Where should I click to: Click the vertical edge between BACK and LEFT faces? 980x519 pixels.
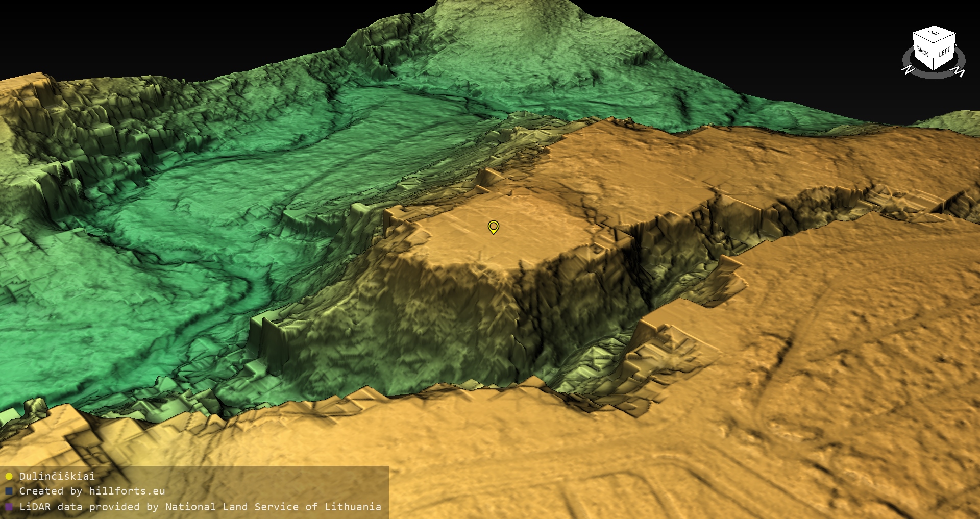point(934,56)
